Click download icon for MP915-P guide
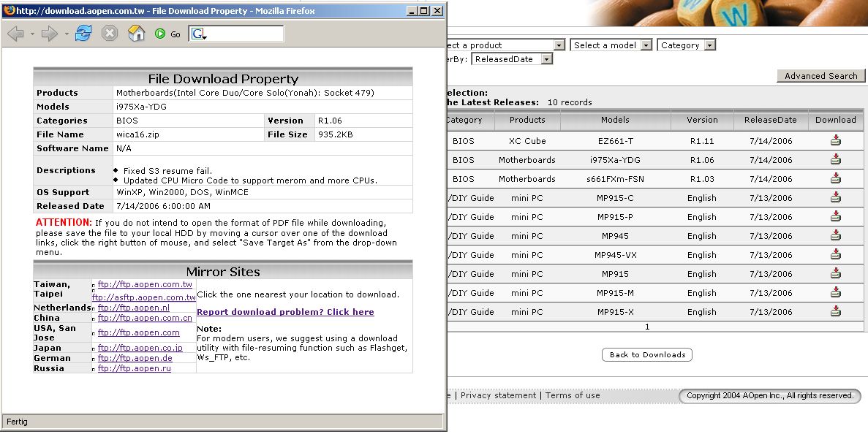The height and width of the screenshot is (434, 868). pyautogui.click(x=835, y=216)
